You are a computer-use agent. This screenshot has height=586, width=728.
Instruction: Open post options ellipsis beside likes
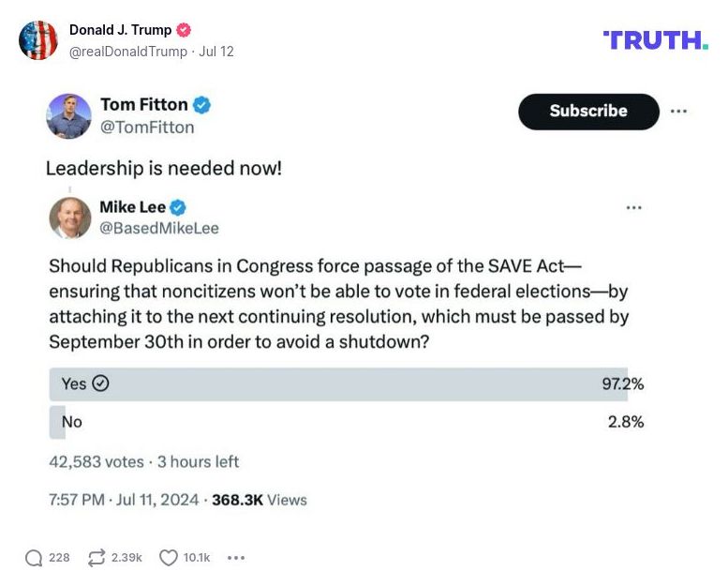(236, 558)
